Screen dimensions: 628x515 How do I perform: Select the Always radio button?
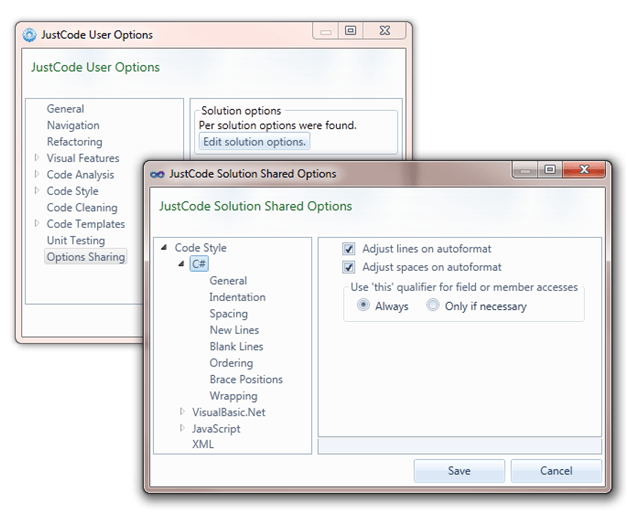pyautogui.click(x=363, y=305)
